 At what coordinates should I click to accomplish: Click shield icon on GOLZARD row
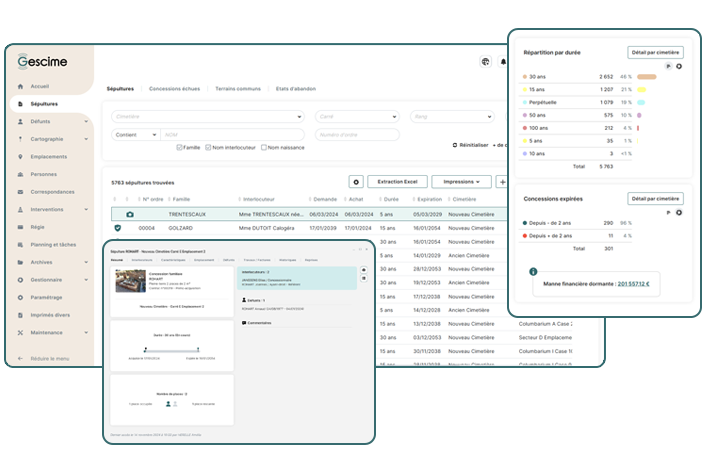pos(118,228)
